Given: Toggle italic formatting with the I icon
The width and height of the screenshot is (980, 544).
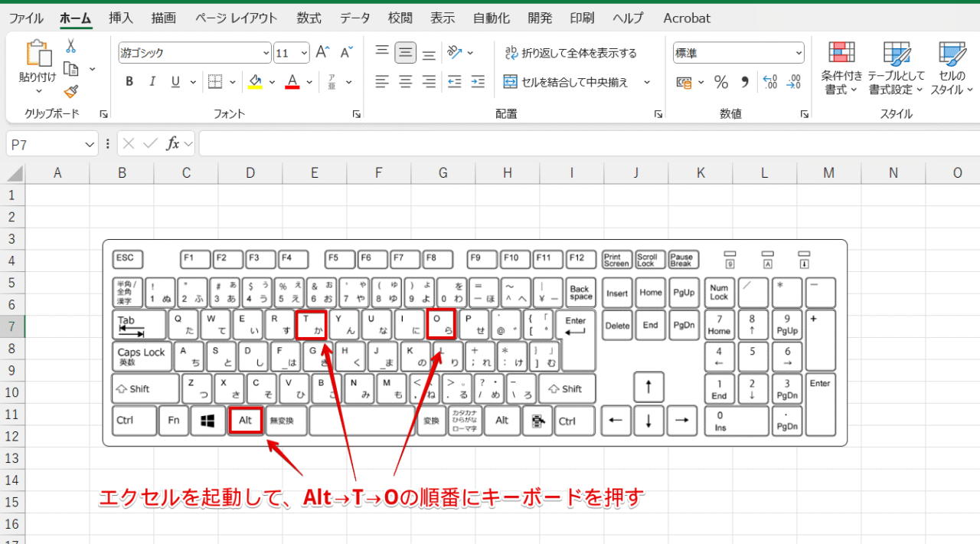Looking at the screenshot, I should click(x=152, y=81).
